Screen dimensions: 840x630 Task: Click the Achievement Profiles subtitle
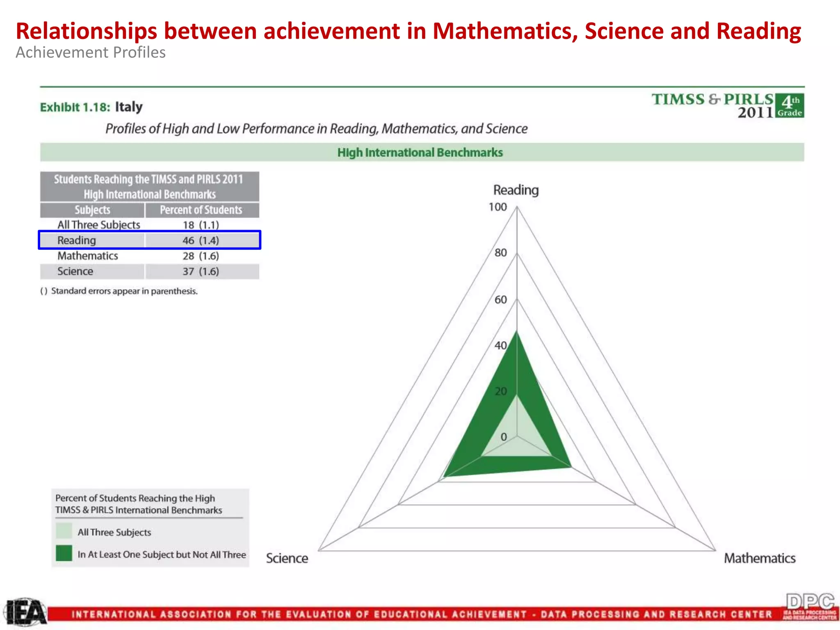point(91,52)
